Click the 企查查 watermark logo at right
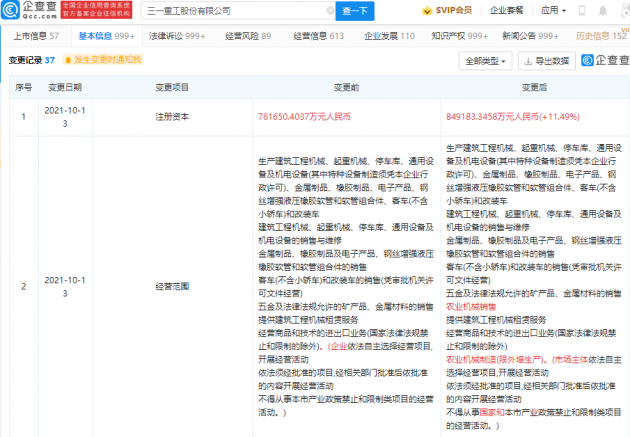The image size is (630, 437). coord(605,60)
